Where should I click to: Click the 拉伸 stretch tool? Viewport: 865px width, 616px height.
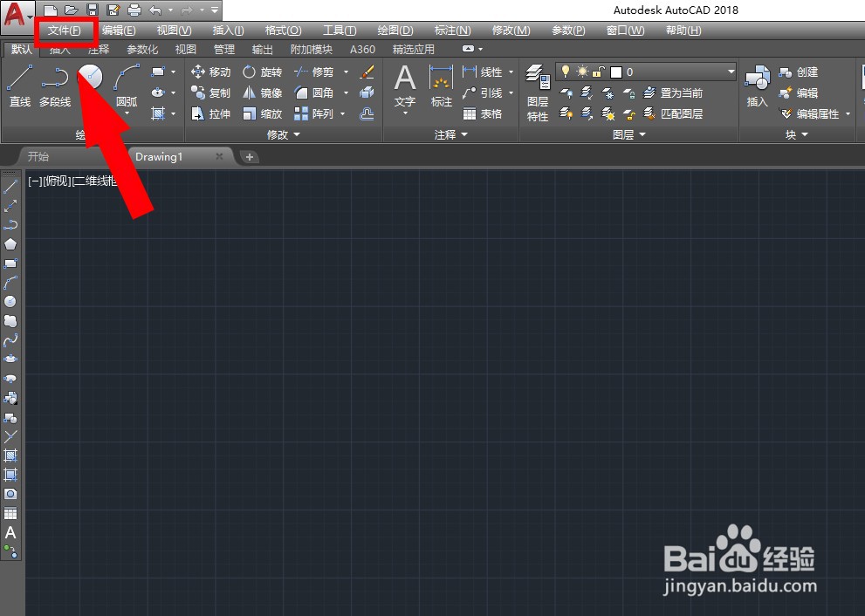(x=210, y=114)
